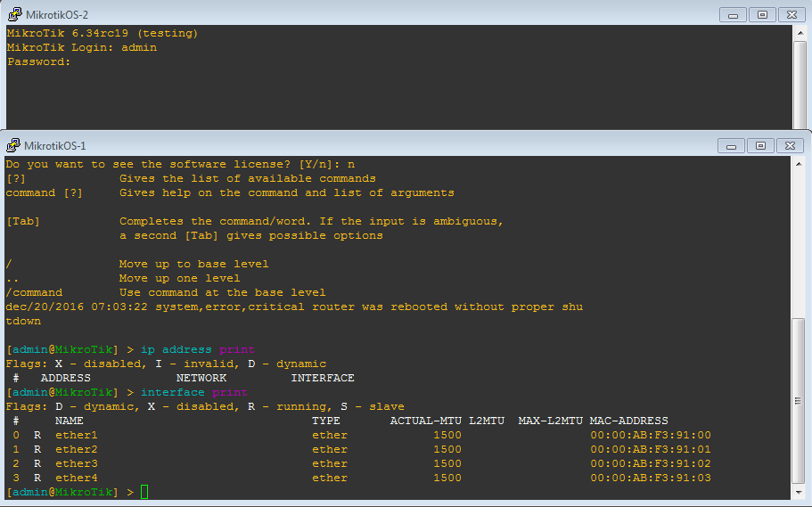812x507 pixels.
Task: Click the green cursor at the prompt
Action: click(x=144, y=492)
